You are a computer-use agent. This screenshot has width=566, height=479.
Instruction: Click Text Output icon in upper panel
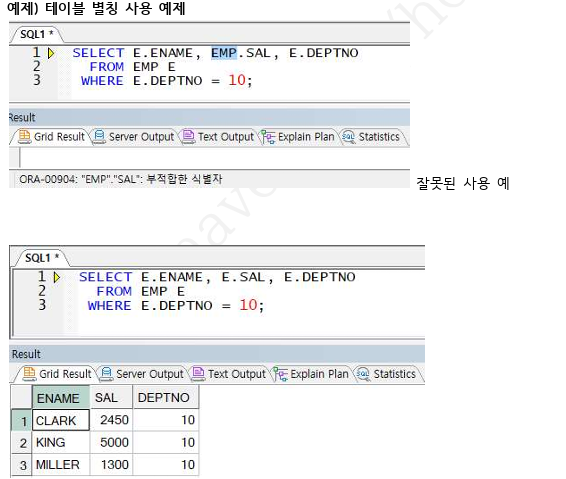coord(188,137)
